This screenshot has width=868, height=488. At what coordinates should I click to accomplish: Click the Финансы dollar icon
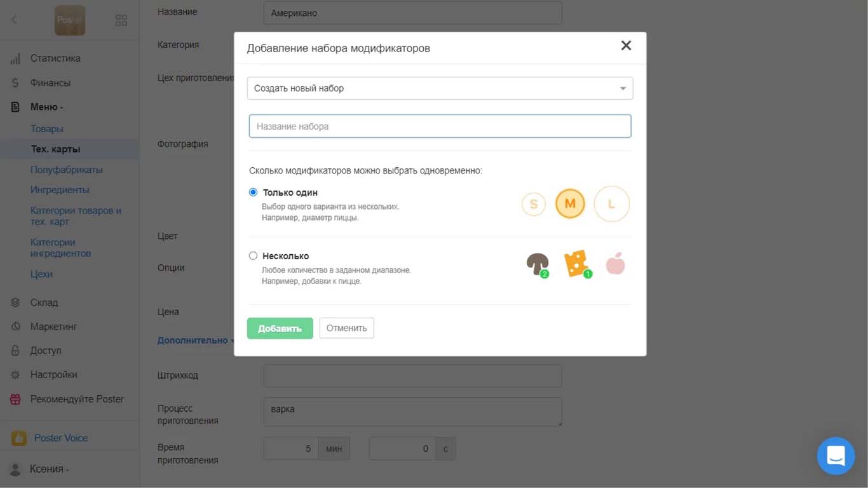(x=15, y=83)
